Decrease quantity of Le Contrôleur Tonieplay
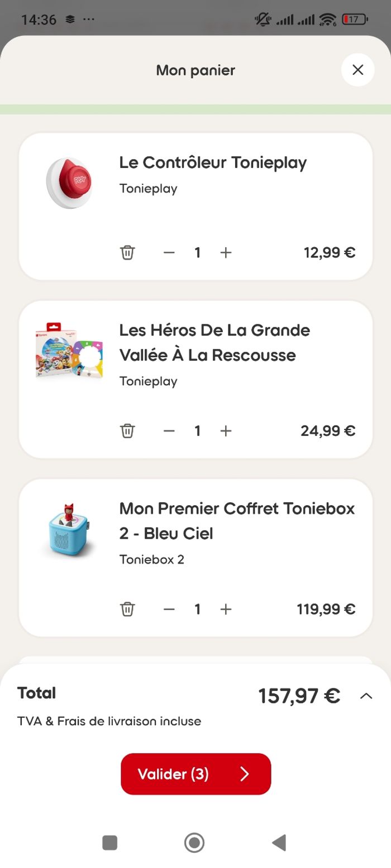This screenshot has width=391, height=868. click(169, 253)
